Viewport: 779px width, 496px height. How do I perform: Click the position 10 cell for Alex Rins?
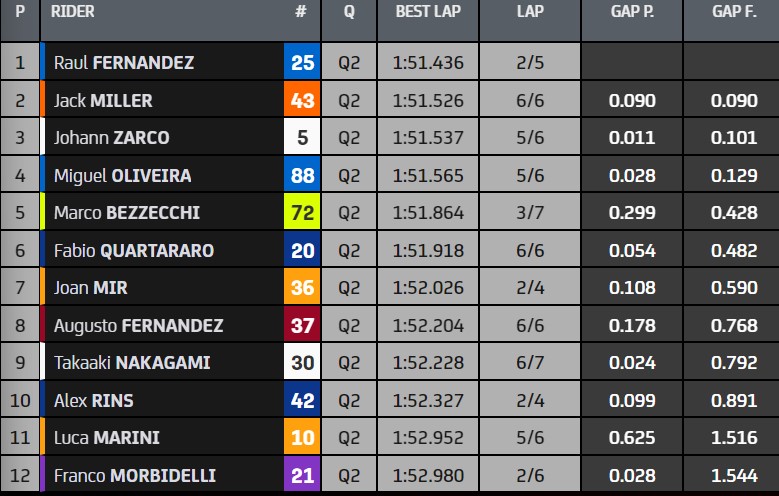(20, 400)
